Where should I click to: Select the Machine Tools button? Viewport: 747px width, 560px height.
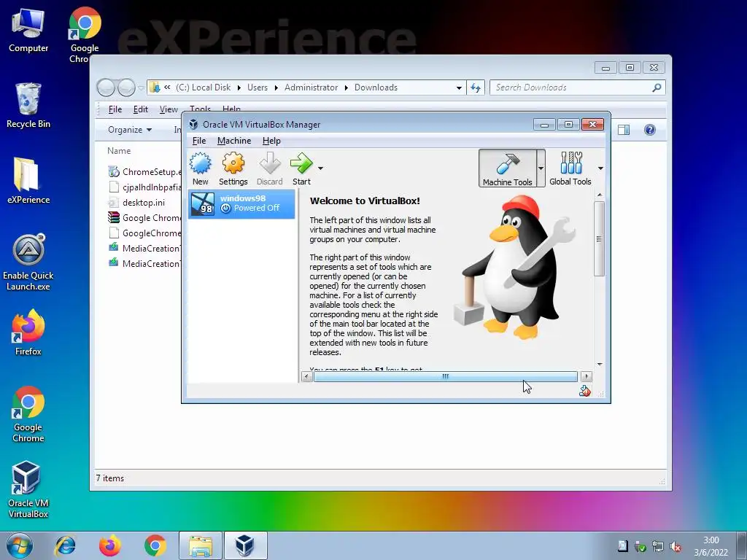(x=508, y=168)
